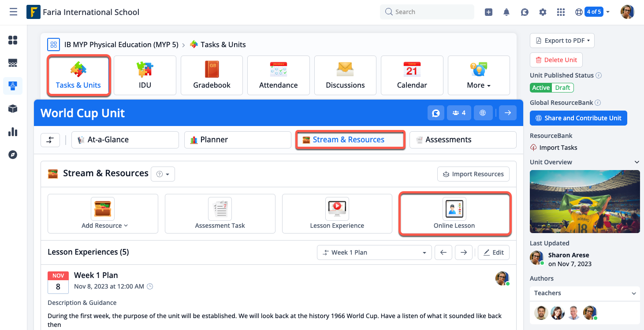The height and width of the screenshot is (330, 644).
Task: Click the compass icon in left sidebar
Action: tap(13, 155)
